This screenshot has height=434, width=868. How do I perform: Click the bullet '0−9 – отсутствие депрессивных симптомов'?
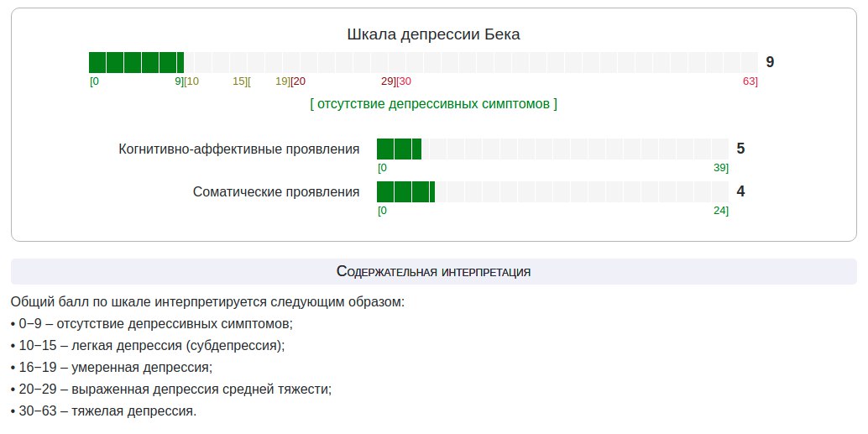click(x=152, y=324)
